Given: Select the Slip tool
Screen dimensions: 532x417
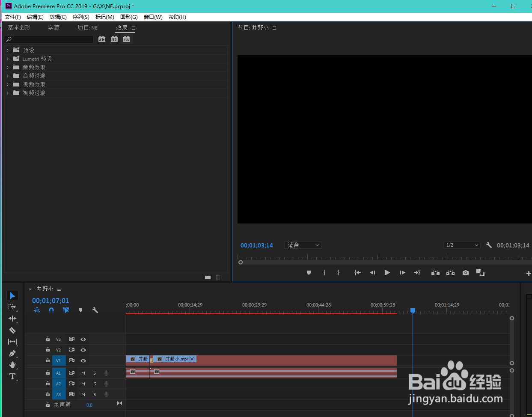Looking at the screenshot, I should pyautogui.click(x=12, y=342).
